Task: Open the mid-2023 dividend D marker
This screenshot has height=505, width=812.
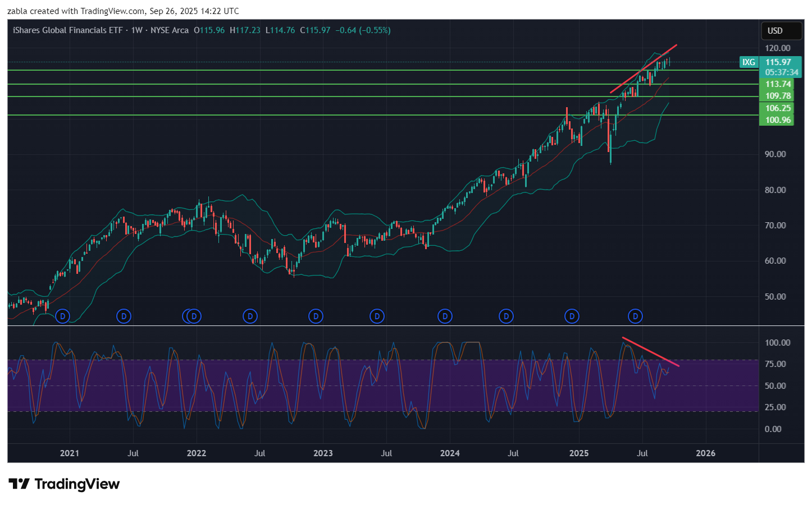Action: (x=377, y=316)
